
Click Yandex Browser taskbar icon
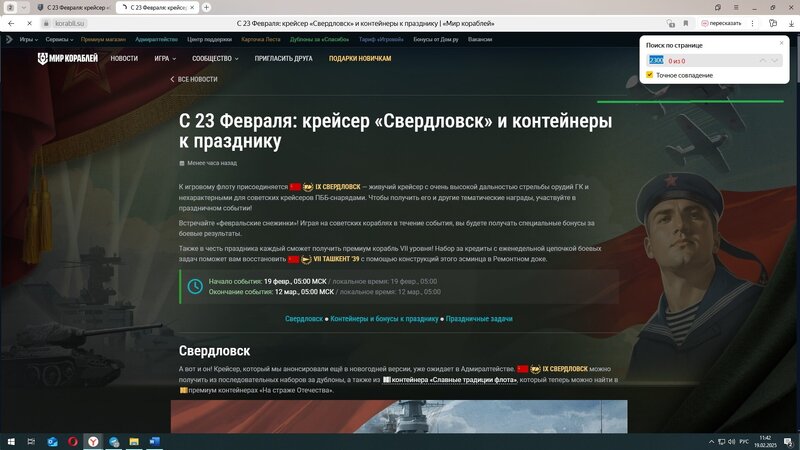pos(93,441)
